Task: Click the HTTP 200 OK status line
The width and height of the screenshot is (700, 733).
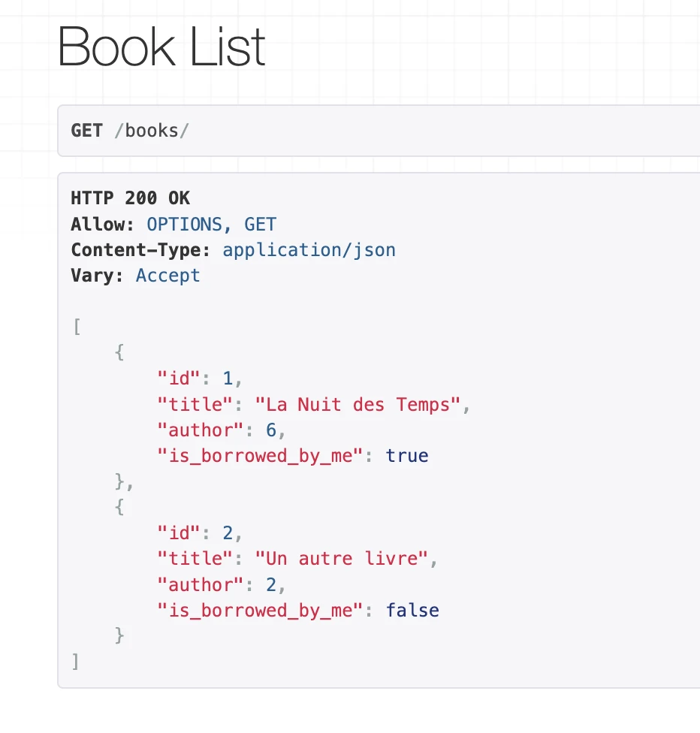Action: [x=130, y=198]
